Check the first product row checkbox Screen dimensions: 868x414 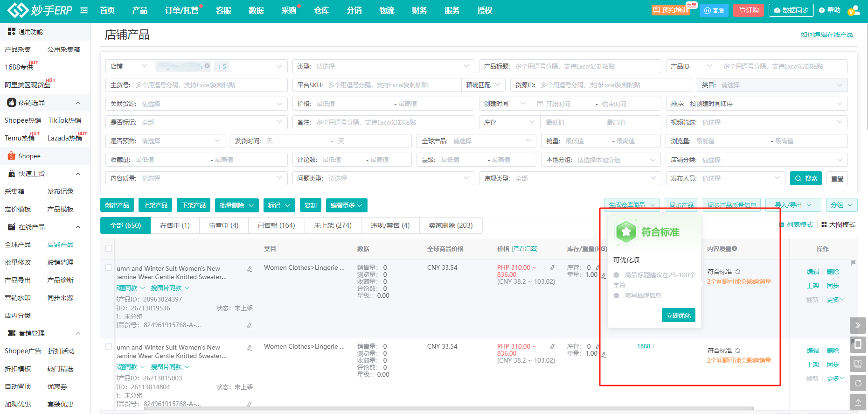[x=109, y=268]
